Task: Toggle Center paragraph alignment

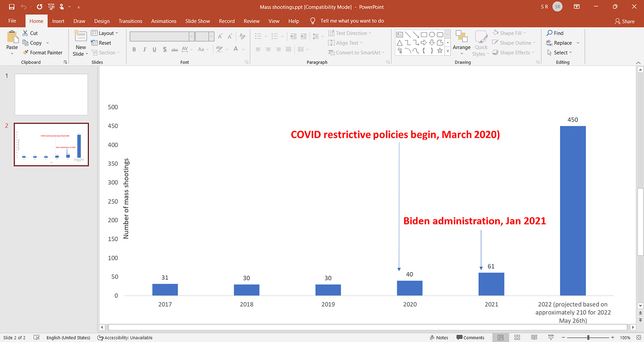Action: (x=268, y=49)
